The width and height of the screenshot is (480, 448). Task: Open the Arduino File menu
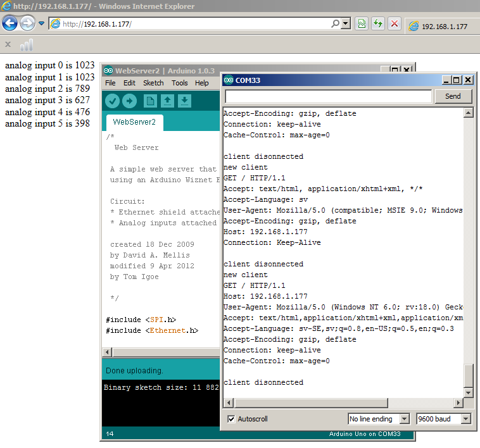coord(110,83)
